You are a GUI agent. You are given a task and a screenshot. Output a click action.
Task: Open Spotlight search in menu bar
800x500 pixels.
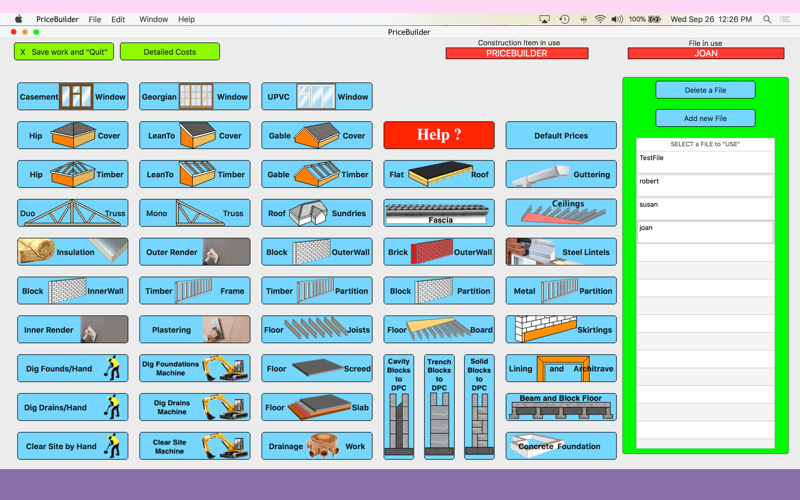coord(767,19)
